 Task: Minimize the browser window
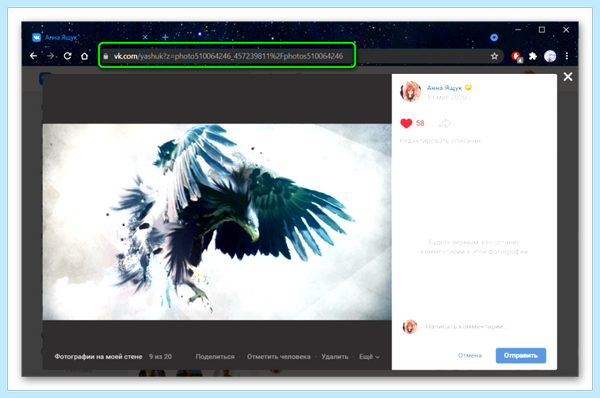[518, 29]
